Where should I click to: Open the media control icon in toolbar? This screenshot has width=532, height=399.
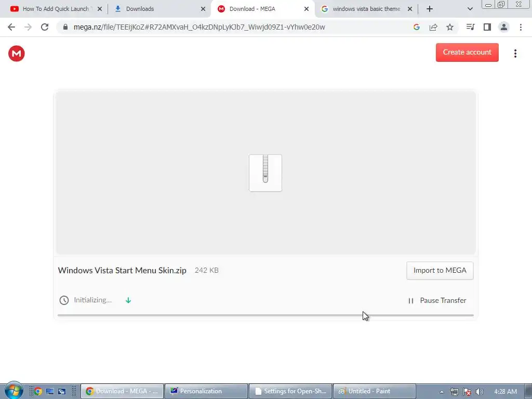click(470, 27)
